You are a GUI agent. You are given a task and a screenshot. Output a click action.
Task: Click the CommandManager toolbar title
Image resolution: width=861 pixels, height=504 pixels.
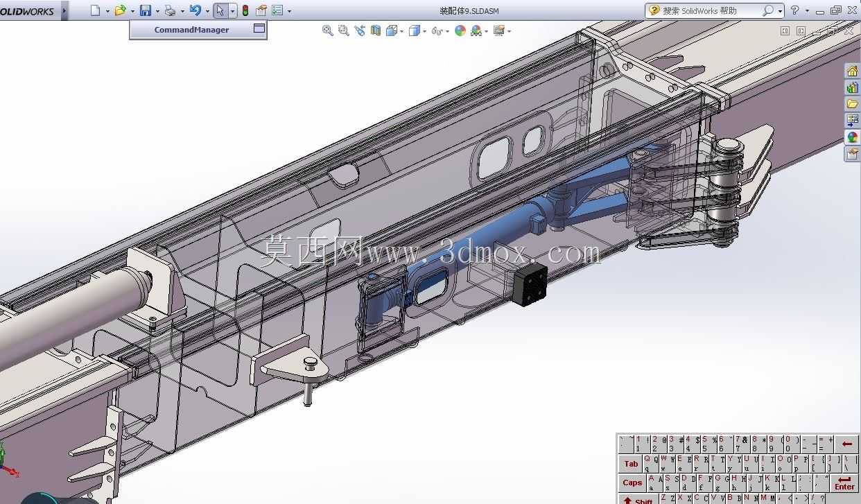191,30
